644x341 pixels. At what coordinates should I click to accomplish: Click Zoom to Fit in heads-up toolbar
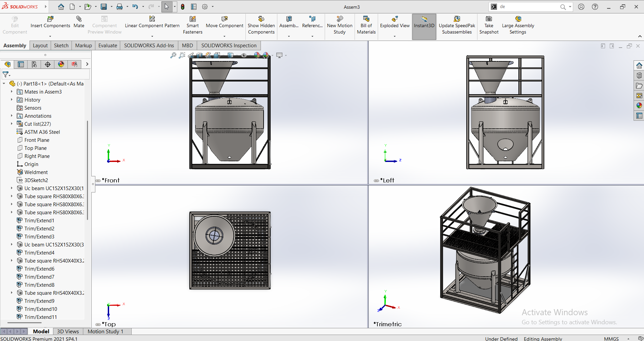click(x=173, y=55)
